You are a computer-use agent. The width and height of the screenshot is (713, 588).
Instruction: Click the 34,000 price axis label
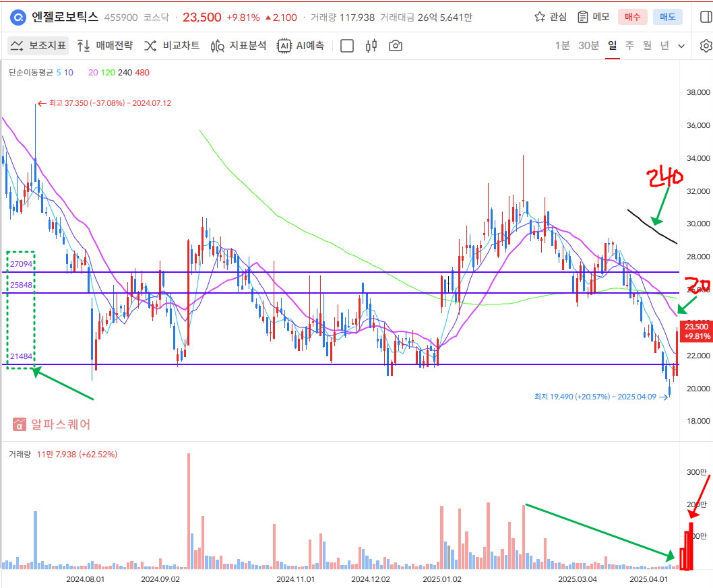click(x=698, y=158)
